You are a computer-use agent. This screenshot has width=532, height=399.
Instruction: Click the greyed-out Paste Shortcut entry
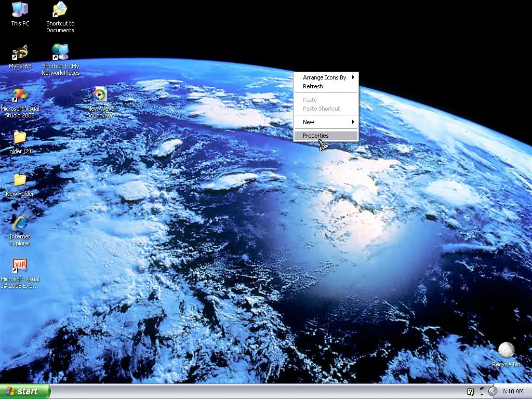(326, 109)
